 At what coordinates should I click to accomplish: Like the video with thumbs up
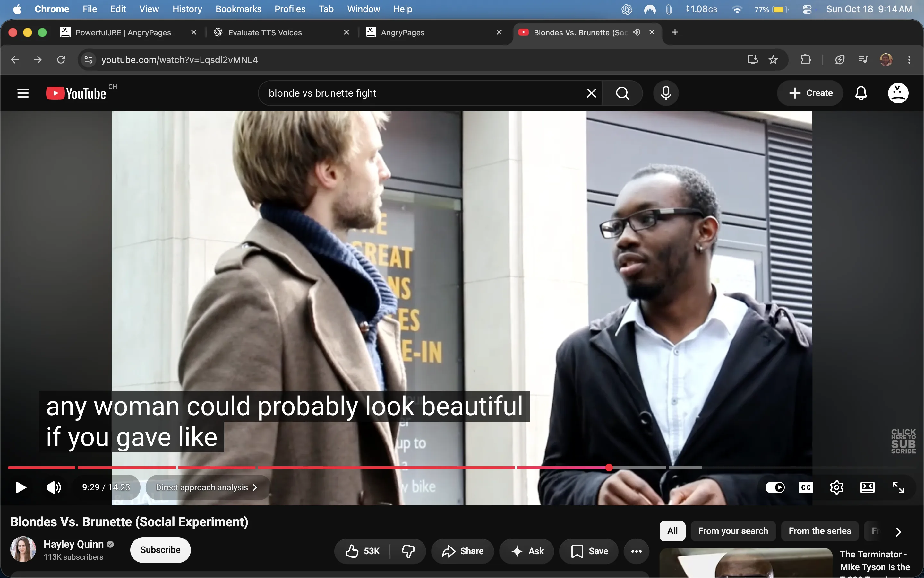pyautogui.click(x=362, y=551)
